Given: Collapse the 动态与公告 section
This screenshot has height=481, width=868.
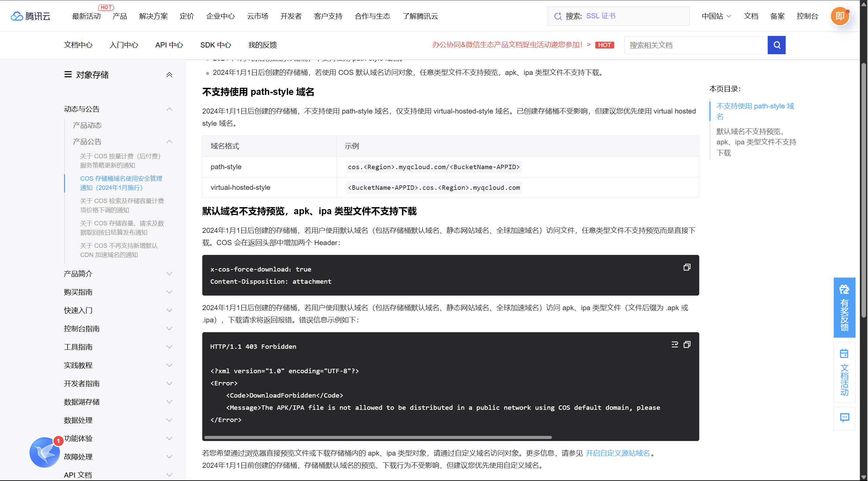Looking at the screenshot, I should [169, 109].
